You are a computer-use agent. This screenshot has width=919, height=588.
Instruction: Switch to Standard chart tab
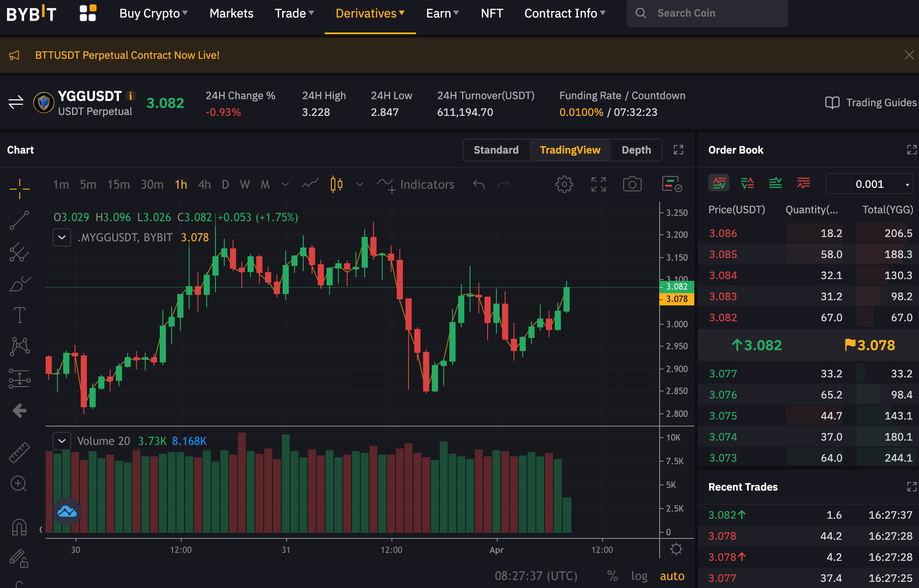click(496, 150)
